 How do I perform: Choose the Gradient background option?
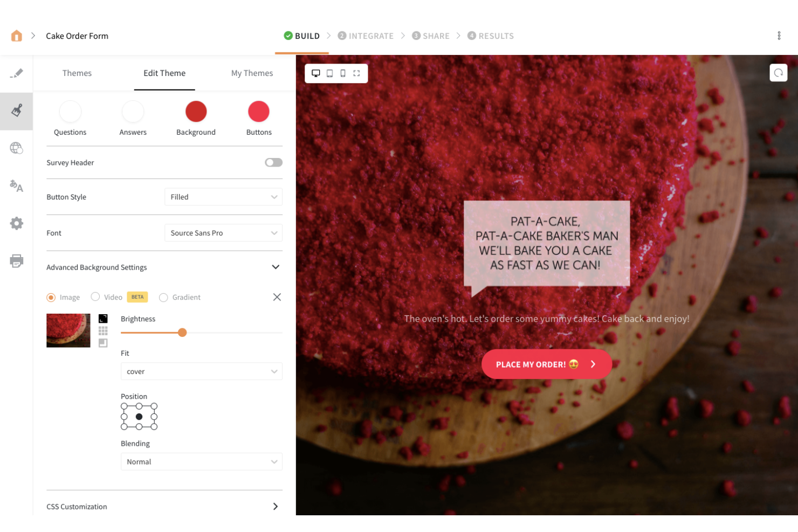coord(163,297)
